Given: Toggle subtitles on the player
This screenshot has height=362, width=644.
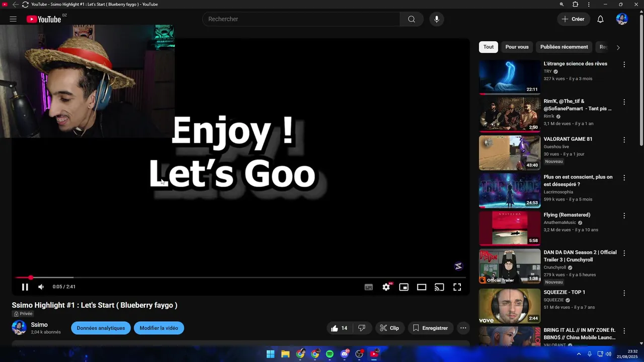Looking at the screenshot, I should click(x=369, y=287).
